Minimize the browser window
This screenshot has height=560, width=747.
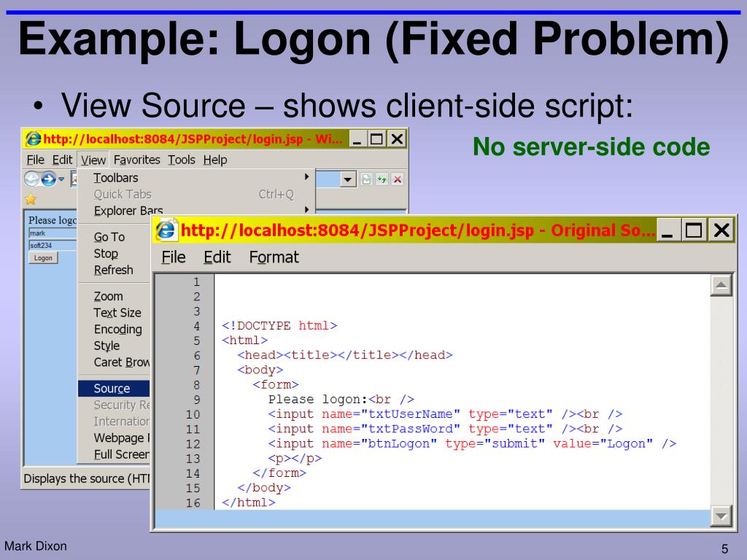358,139
